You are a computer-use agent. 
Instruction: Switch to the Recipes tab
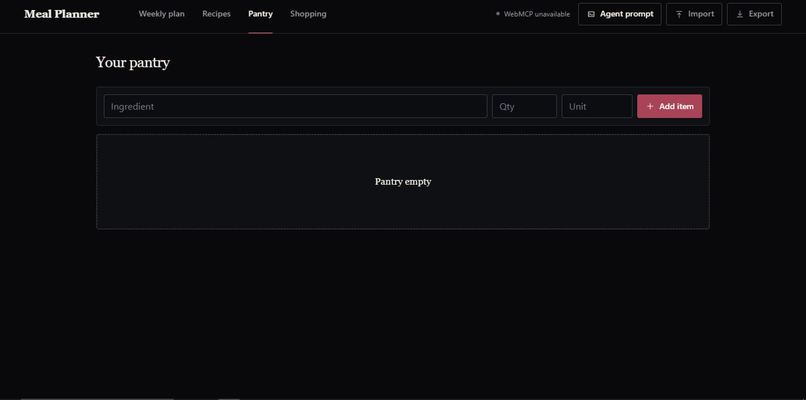(216, 14)
